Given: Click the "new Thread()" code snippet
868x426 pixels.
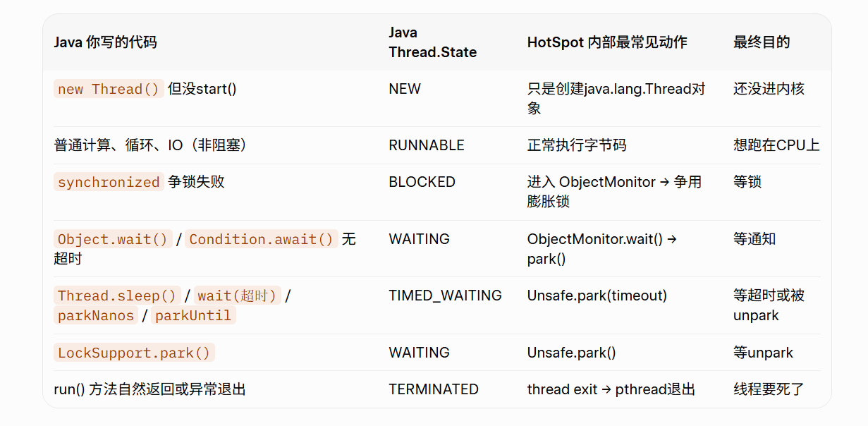Looking at the screenshot, I should point(109,89).
